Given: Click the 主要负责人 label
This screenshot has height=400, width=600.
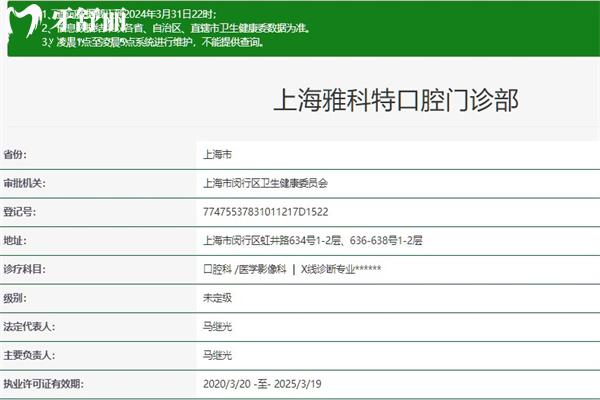Looking at the screenshot, I should 29,355.
